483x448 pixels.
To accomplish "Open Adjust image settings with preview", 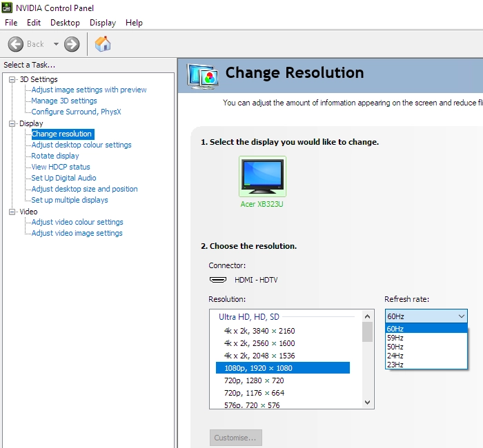I will (x=89, y=90).
